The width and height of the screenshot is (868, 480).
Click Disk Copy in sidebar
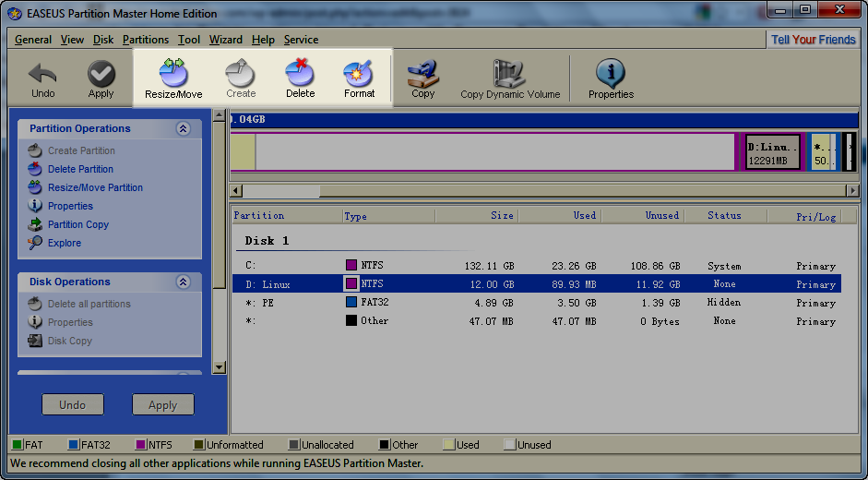[70, 341]
